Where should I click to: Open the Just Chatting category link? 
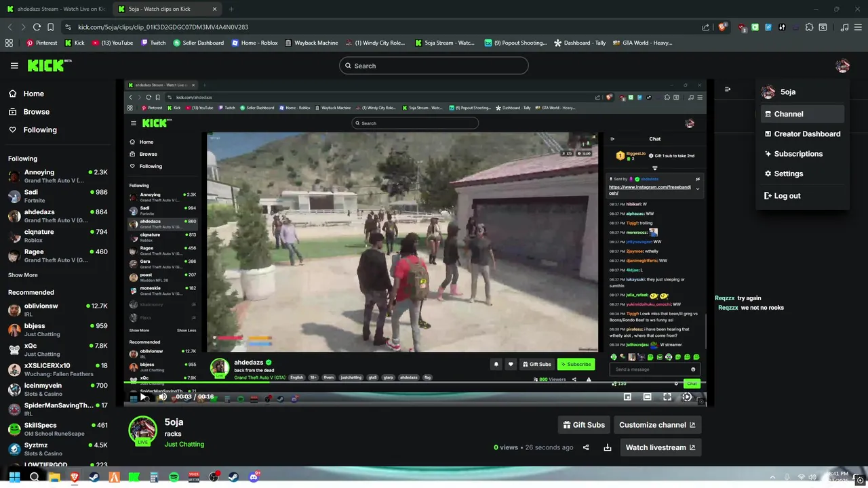[184, 444]
